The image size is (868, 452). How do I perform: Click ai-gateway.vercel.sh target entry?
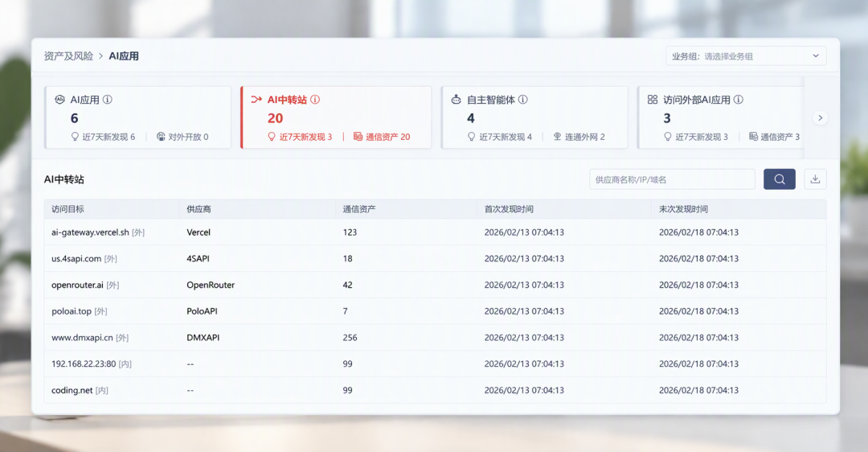point(90,232)
